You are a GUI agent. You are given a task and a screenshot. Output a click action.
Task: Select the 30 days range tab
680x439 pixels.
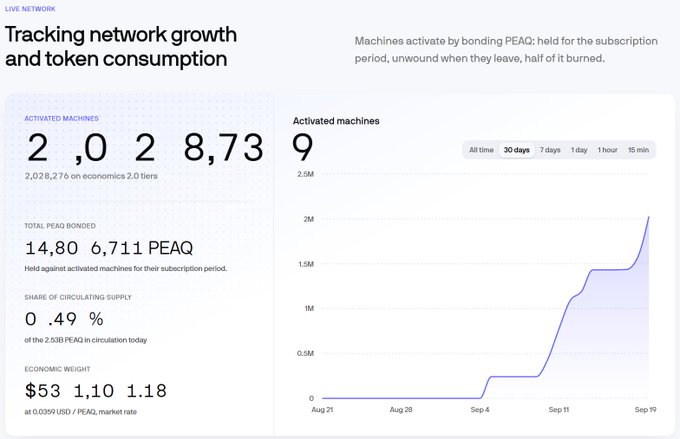(x=517, y=150)
